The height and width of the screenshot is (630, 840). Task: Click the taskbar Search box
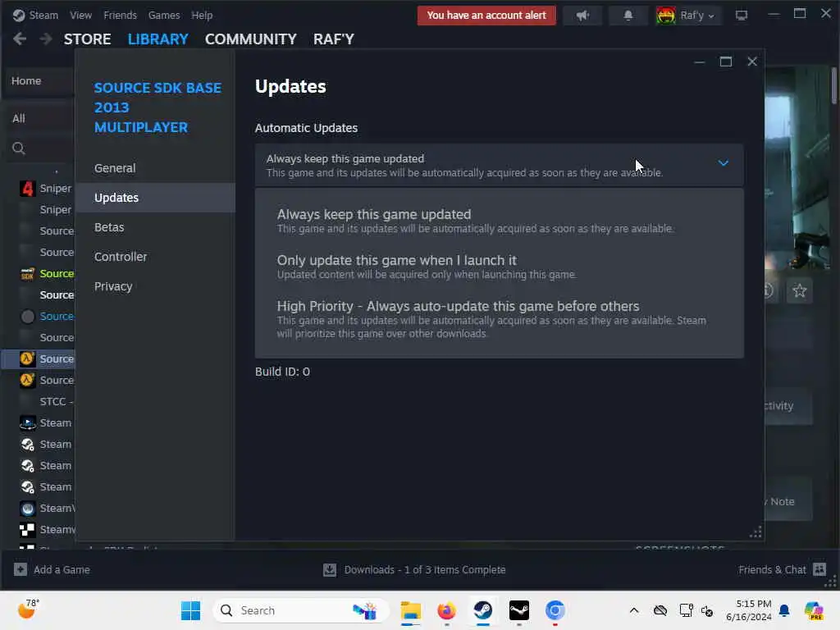pyautogui.click(x=300, y=610)
